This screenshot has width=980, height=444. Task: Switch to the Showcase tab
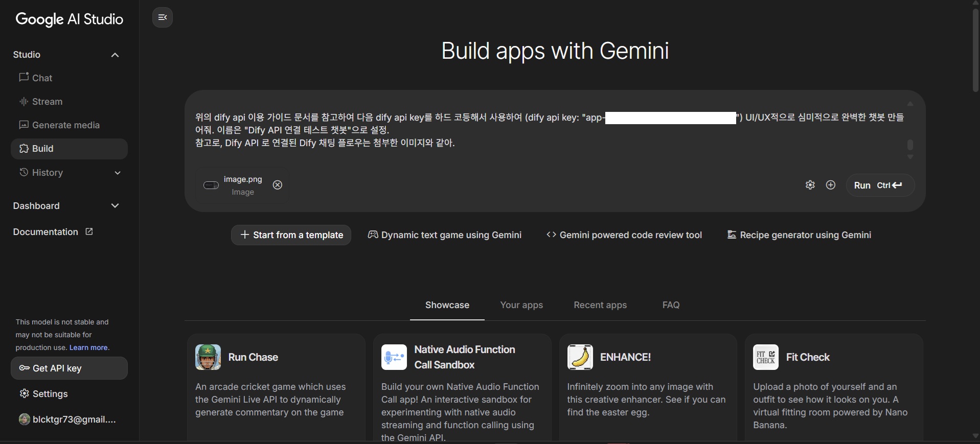[x=447, y=305]
